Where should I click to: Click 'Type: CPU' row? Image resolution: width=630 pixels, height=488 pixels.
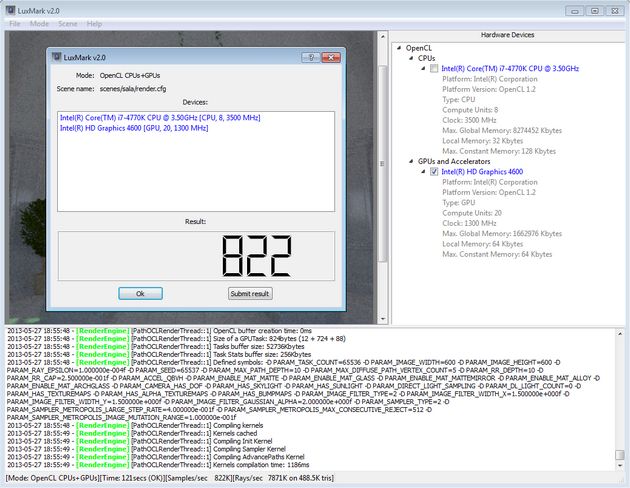[x=458, y=100]
